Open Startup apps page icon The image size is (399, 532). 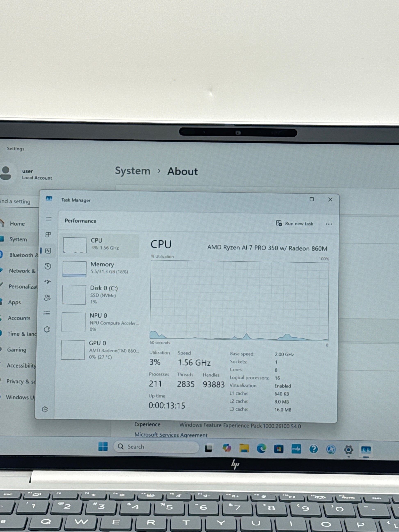pos(48,282)
